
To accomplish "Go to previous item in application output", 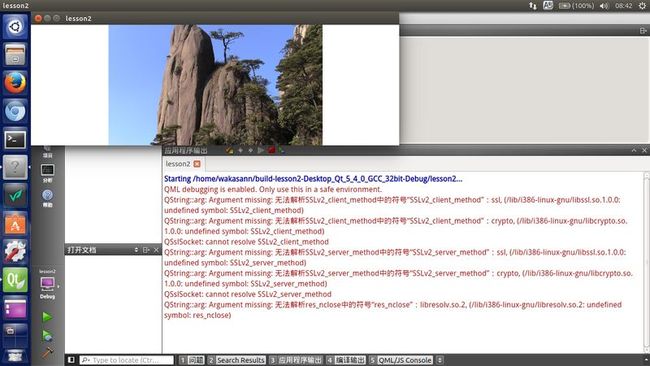I will click(x=240, y=150).
